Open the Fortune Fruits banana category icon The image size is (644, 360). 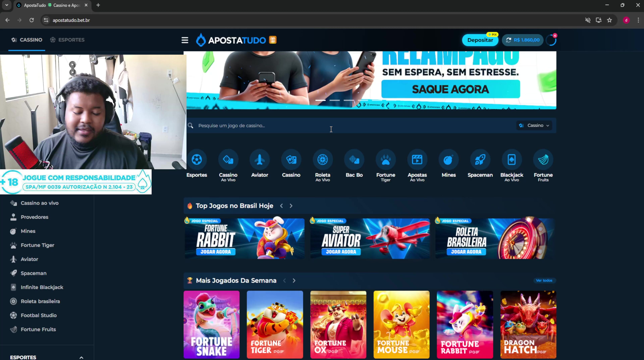pos(543,160)
